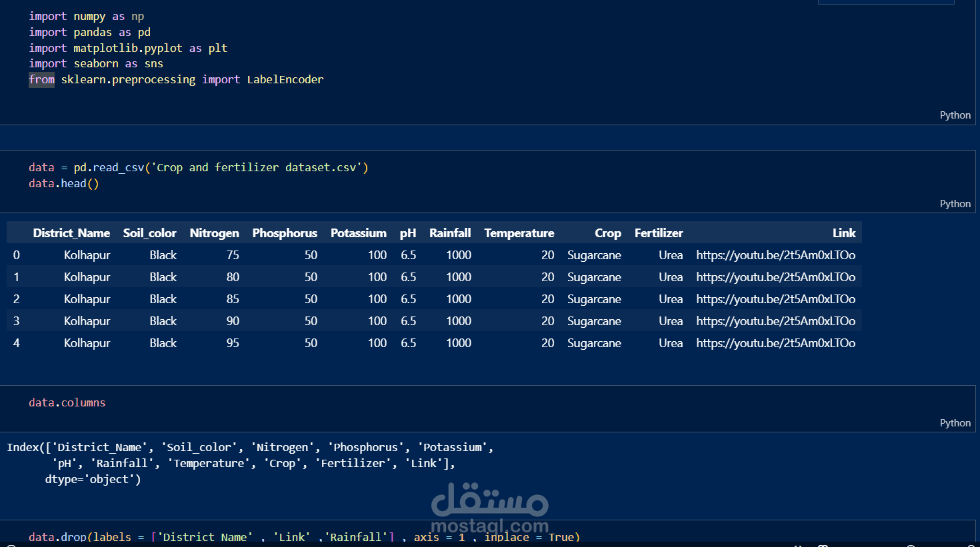Viewport: 980px width, 547px height.
Task: Click Rainfall value 1000 in row 1
Action: point(459,277)
